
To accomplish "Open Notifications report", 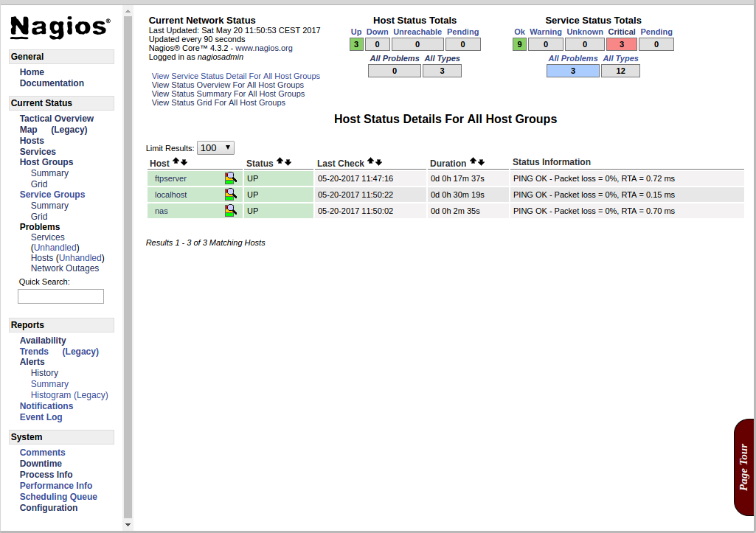I will tap(46, 406).
